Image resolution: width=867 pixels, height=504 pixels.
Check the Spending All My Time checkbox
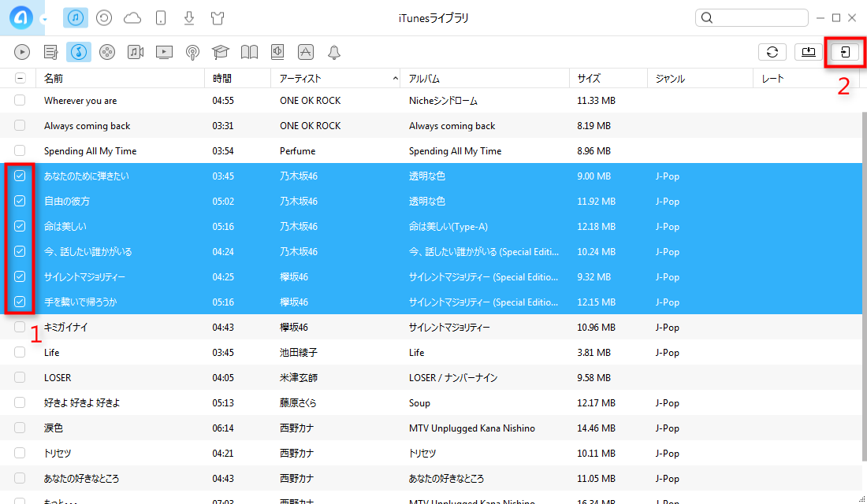click(x=20, y=150)
